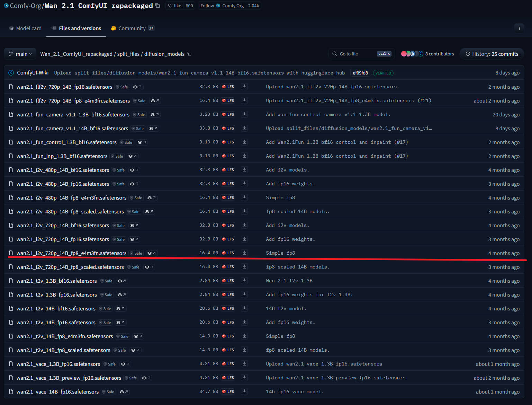Download wan2.1_fun_camera_v1.1_14B_bf16.safetensors
The width and height of the screenshot is (532, 405).
coord(244,128)
